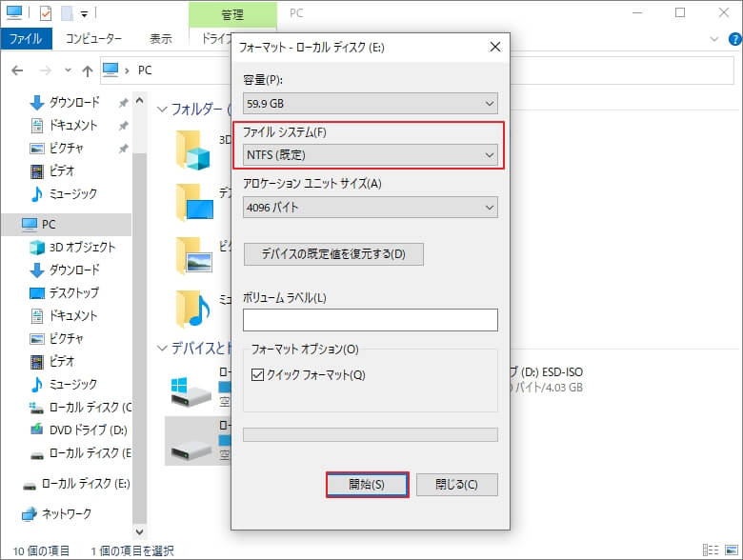Open the コンピューター ribbon tab
The image size is (743, 560).
coord(93,38)
